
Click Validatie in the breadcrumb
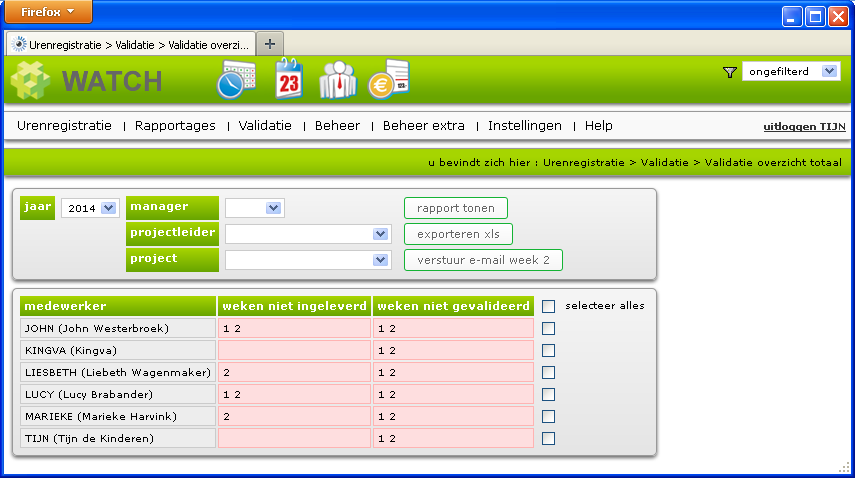point(665,162)
